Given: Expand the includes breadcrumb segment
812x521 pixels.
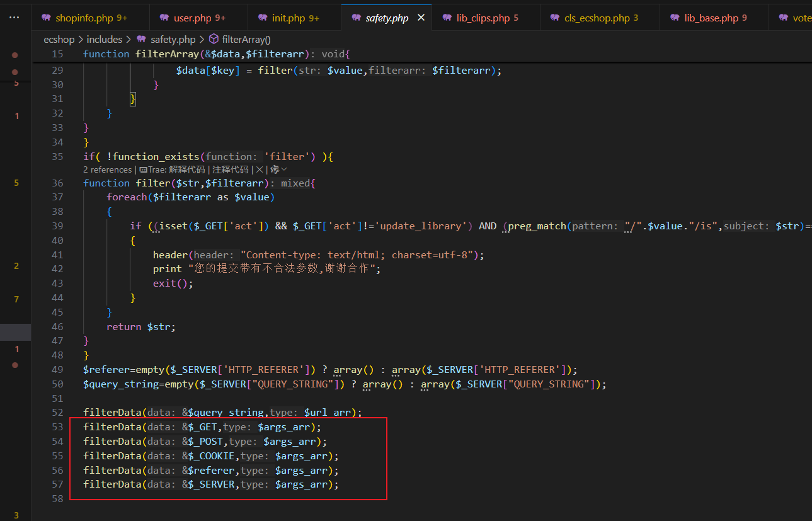Looking at the screenshot, I should (x=104, y=39).
